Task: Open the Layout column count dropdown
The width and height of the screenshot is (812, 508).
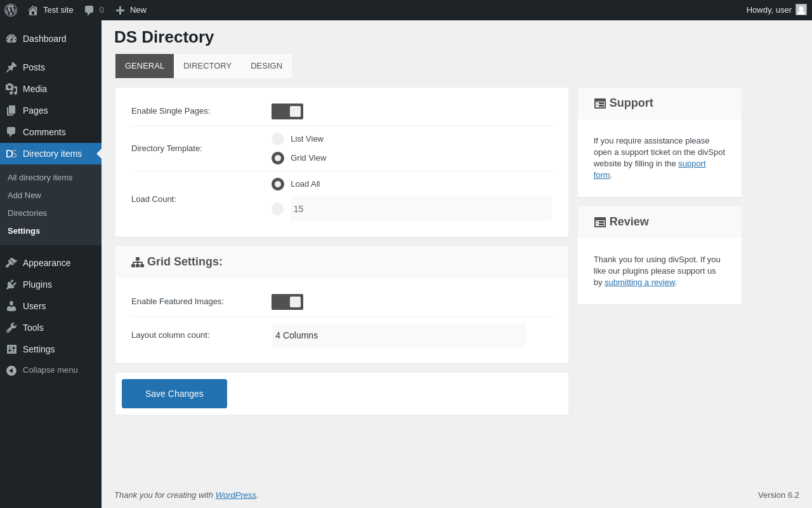Action: click(399, 335)
